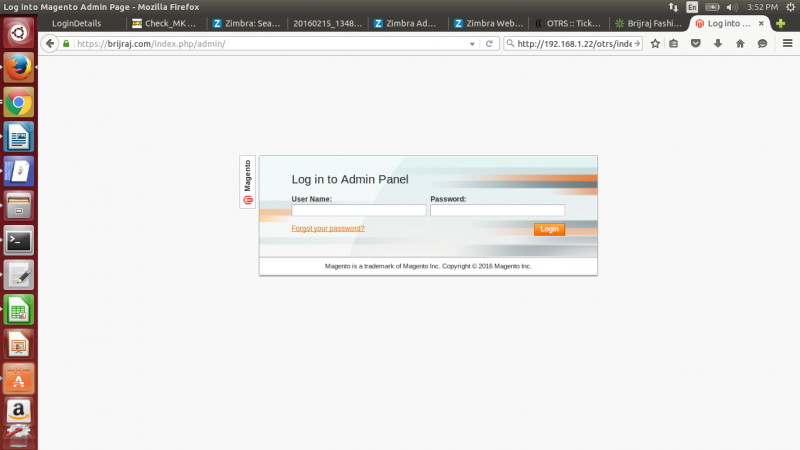
Task: Click the search go arrow in search box
Action: [637, 44]
